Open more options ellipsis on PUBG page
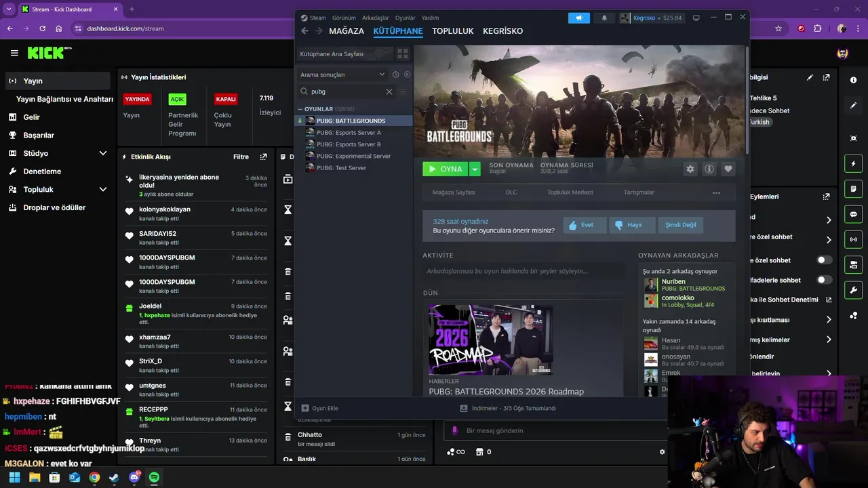This screenshot has height=488, width=868. click(x=716, y=192)
